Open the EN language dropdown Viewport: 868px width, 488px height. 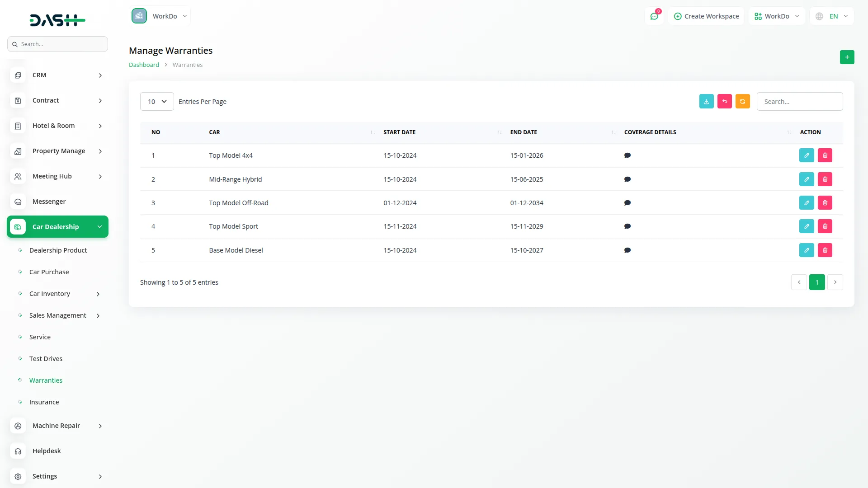pyautogui.click(x=833, y=16)
